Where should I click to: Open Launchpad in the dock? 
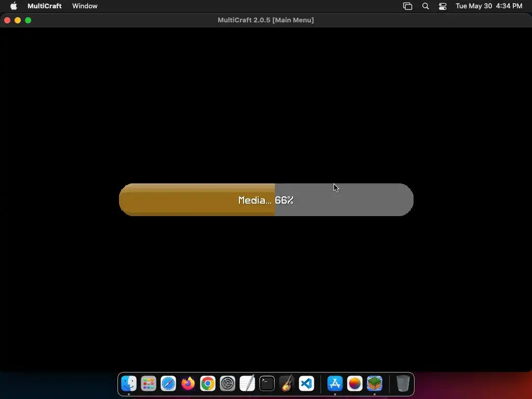149,384
